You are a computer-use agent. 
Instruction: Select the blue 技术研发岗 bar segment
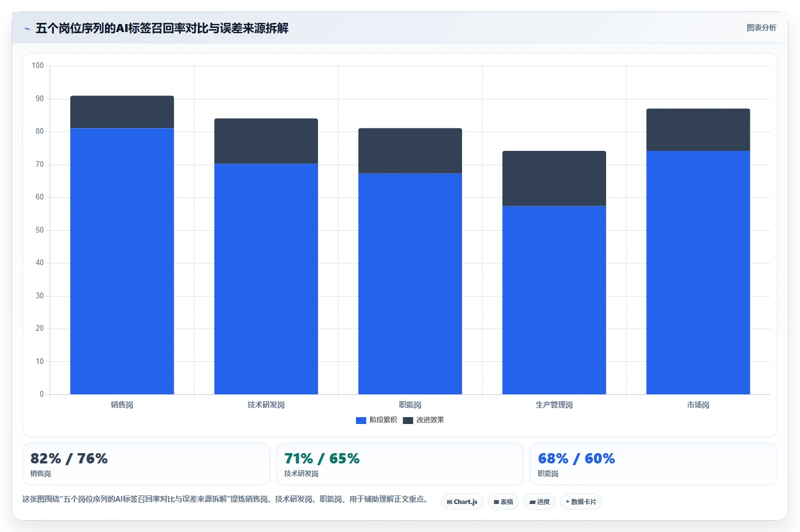266,279
